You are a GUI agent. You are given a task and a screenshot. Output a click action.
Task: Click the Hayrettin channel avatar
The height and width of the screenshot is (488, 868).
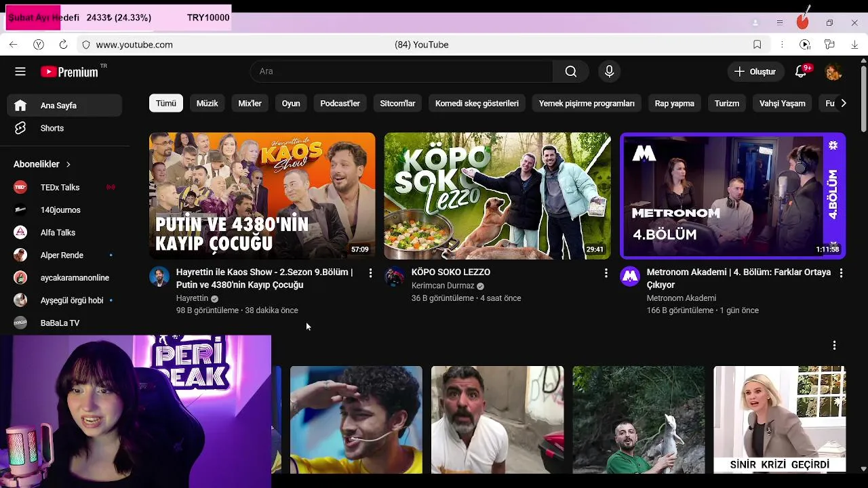click(x=159, y=277)
